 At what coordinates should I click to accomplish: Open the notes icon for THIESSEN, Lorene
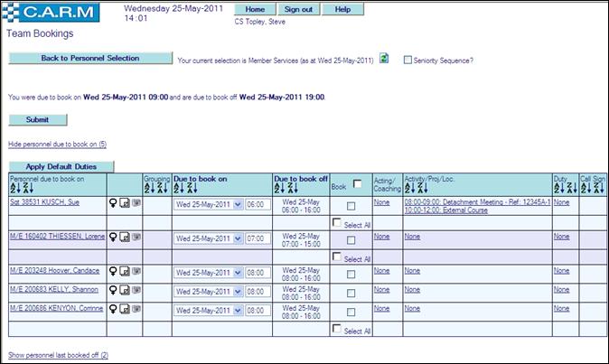pyautogui.click(x=124, y=237)
